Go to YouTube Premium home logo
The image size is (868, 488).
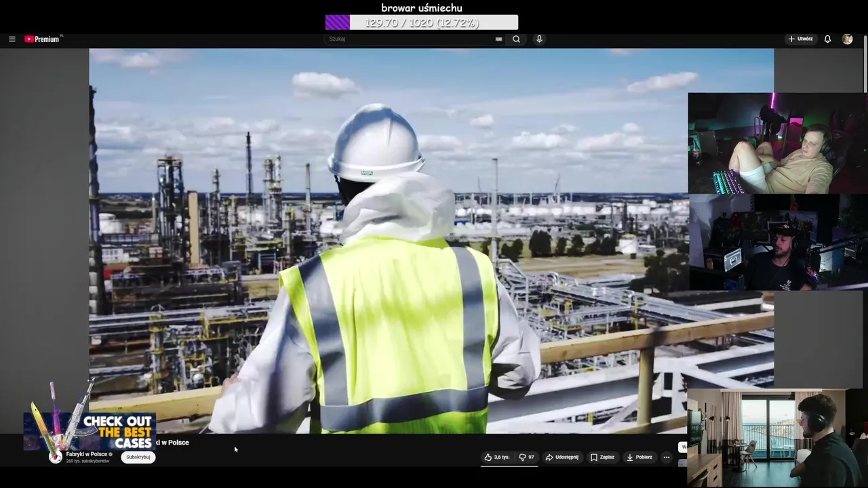tap(43, 39)
